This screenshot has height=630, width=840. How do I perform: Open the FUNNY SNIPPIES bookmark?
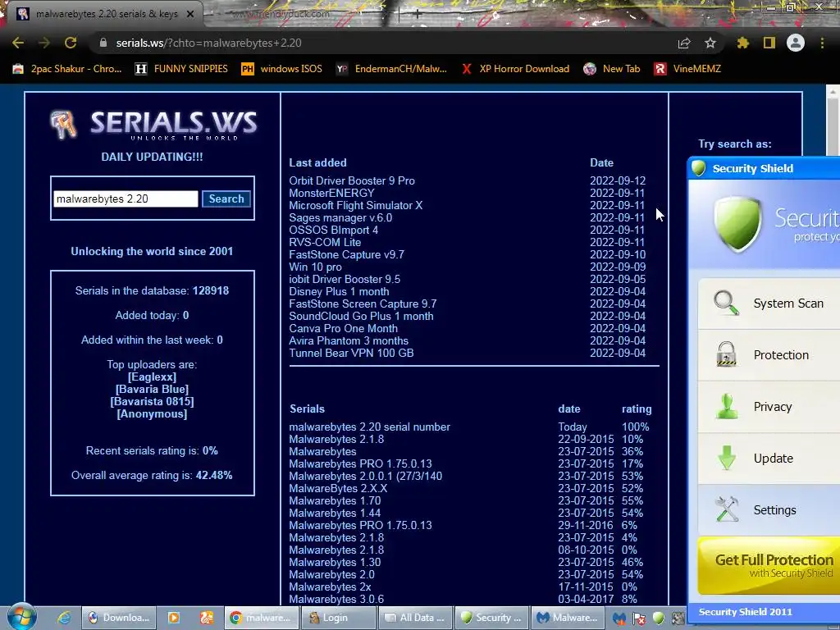[x=181, y=69]
